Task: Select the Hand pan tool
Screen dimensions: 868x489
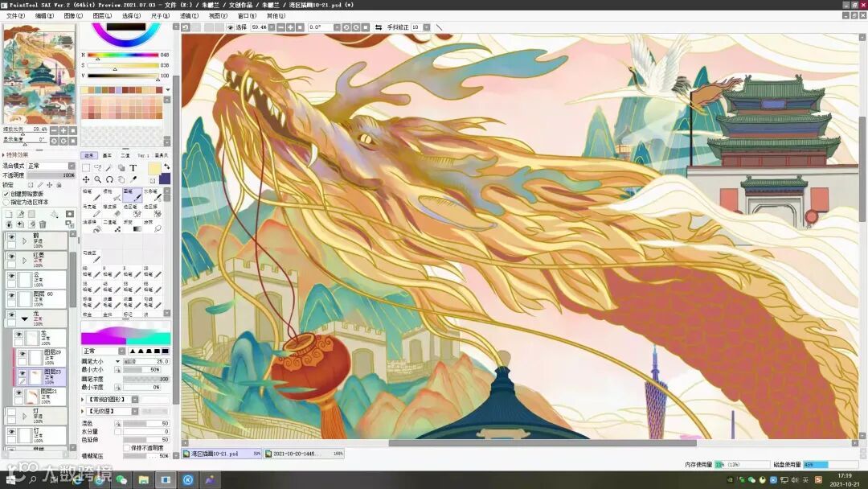Action: tap(121, 179)
